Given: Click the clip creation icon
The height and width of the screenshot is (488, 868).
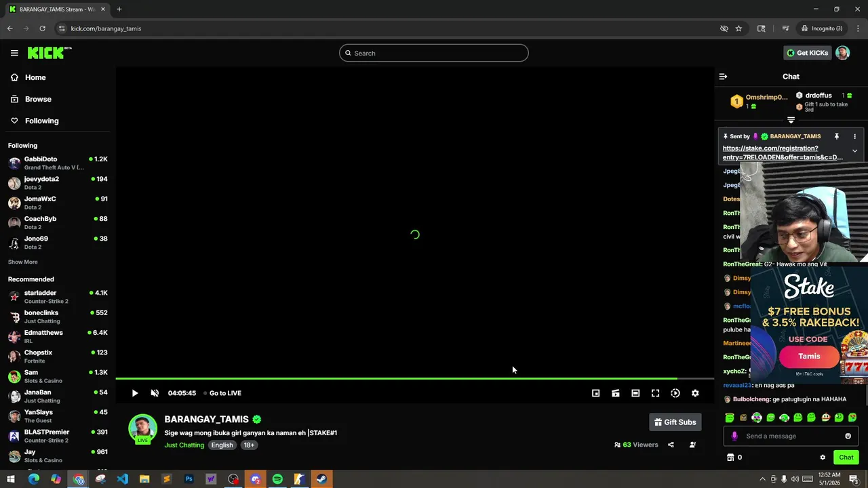Looking at the screenshot, I should point(615,393).
